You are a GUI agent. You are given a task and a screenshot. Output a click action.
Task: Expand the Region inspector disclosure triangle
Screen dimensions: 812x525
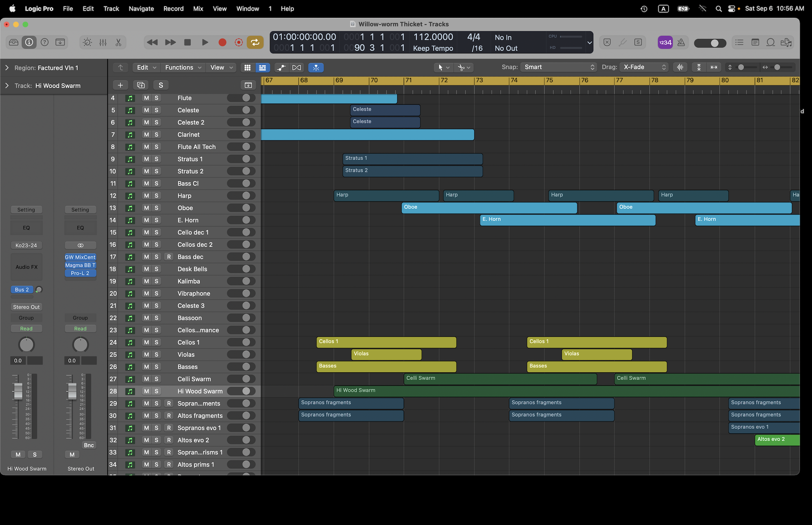click(x=7, y=68)
